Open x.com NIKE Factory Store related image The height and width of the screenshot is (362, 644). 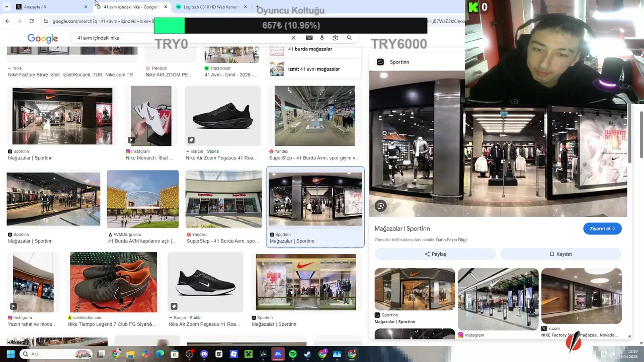[x=582, y=296]
